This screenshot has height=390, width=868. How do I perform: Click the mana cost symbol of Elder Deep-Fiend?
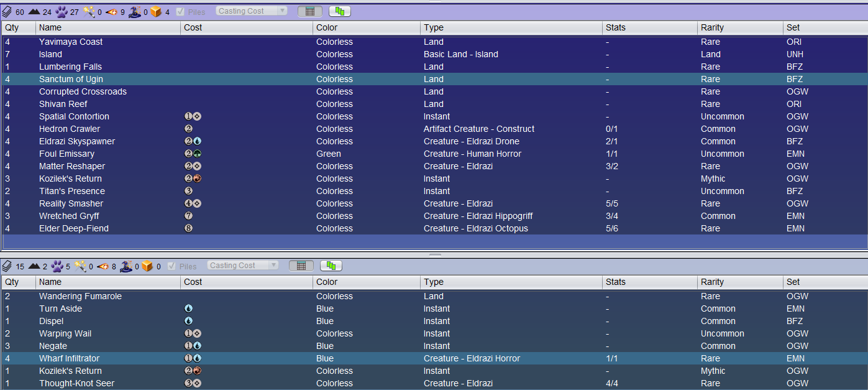tap(189, 228)
